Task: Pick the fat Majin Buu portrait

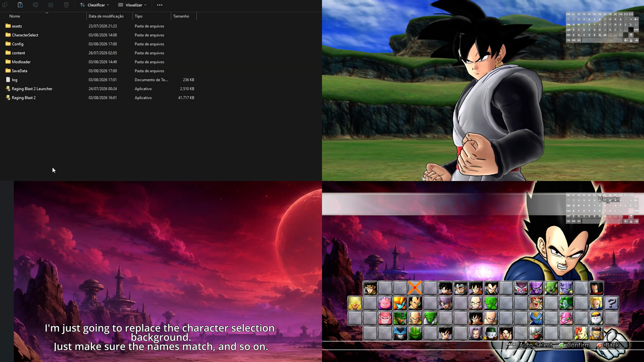Action: tap(385, 303)
